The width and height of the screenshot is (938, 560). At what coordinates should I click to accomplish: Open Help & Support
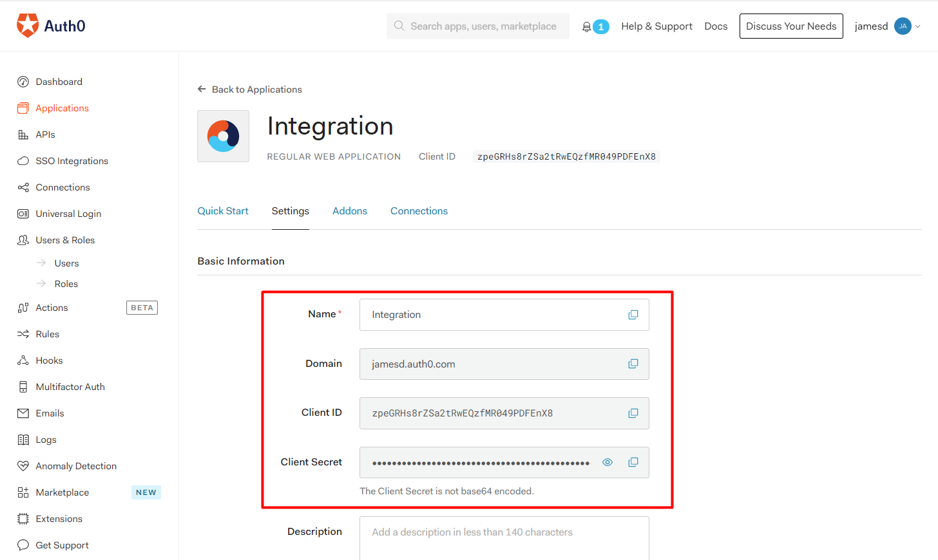(656, 26)
